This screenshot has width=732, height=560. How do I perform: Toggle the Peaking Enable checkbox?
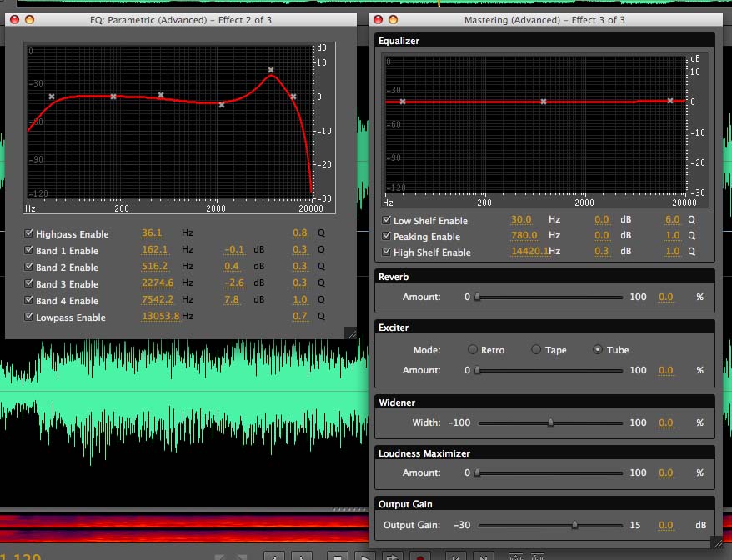point(386,237)
